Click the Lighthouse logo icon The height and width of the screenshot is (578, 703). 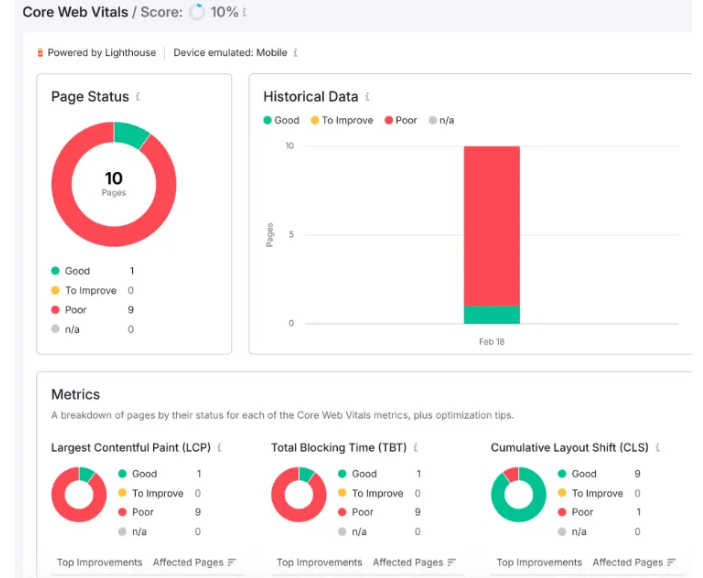[x=41, y=52]
